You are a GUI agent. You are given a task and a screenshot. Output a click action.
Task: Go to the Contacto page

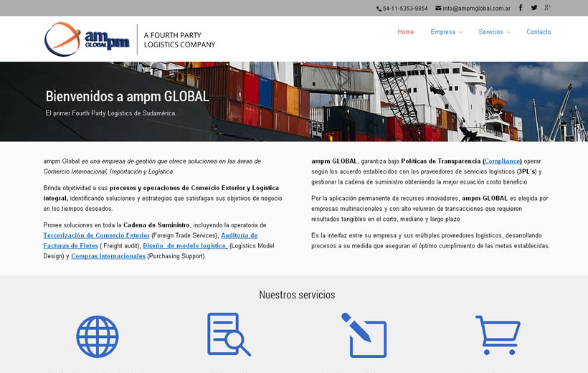point(539,32)
